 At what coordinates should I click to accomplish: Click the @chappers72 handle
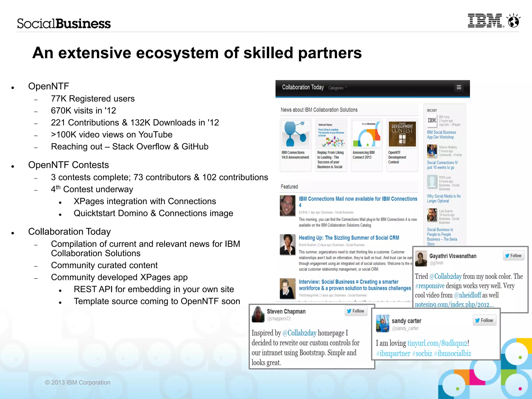[x=279, y=319]
